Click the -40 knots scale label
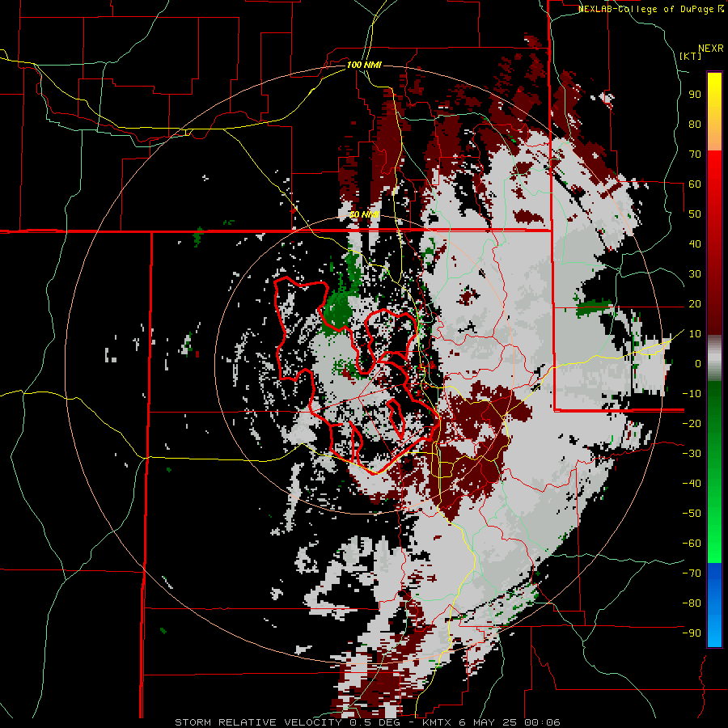Screen dimensions: 728x728 click(692, 484)
